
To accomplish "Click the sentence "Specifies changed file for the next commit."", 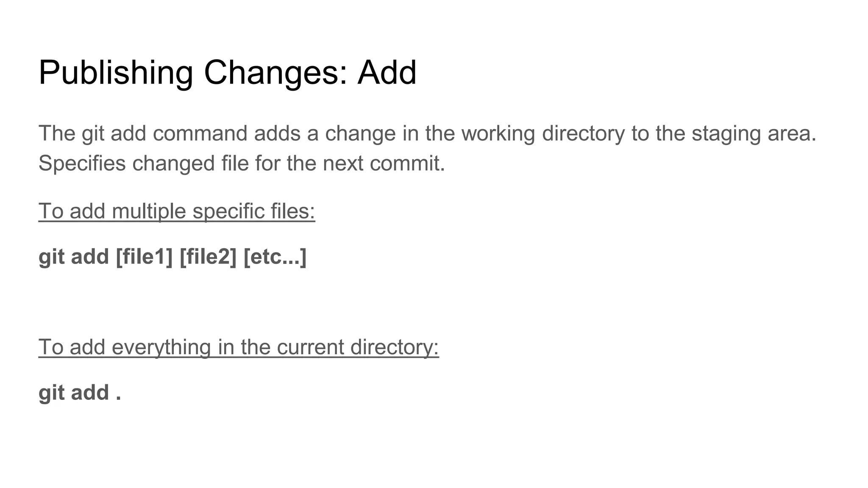I will 242,164.
